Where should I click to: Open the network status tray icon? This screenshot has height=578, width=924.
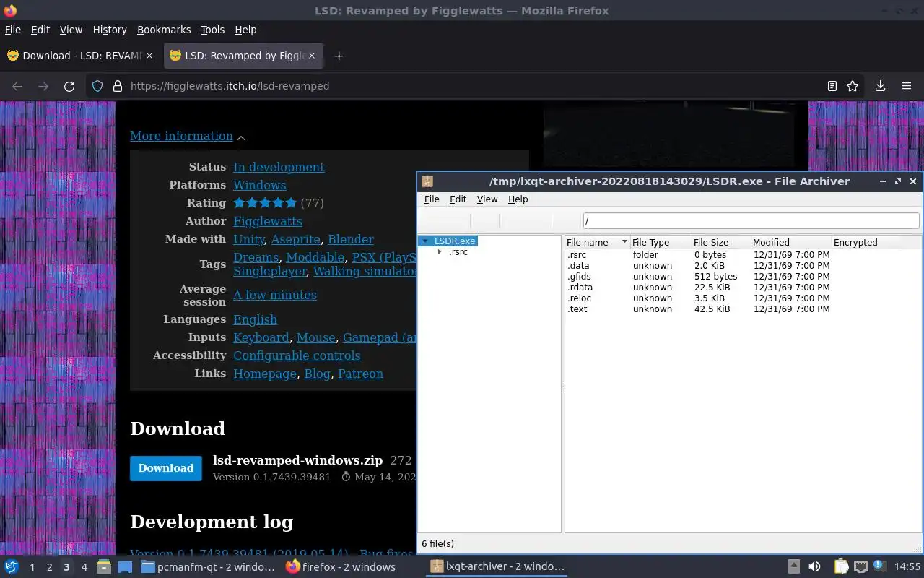860,567
